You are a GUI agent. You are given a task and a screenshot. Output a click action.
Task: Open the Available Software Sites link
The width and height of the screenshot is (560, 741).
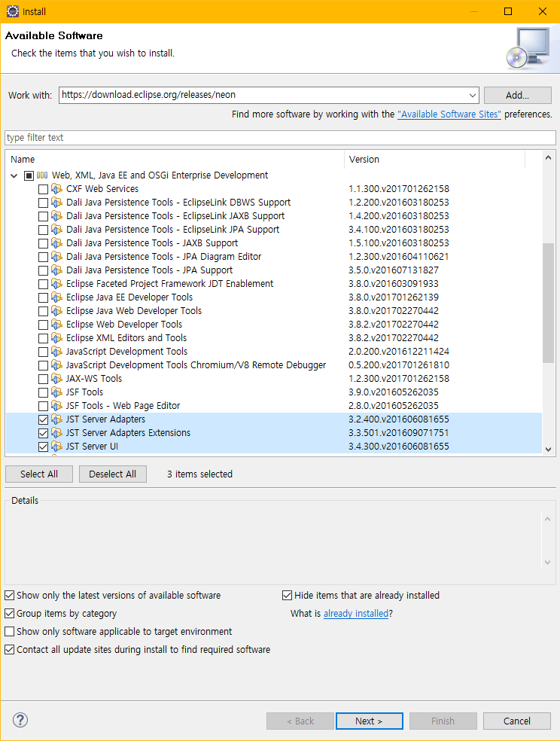(x=449, y=114)
